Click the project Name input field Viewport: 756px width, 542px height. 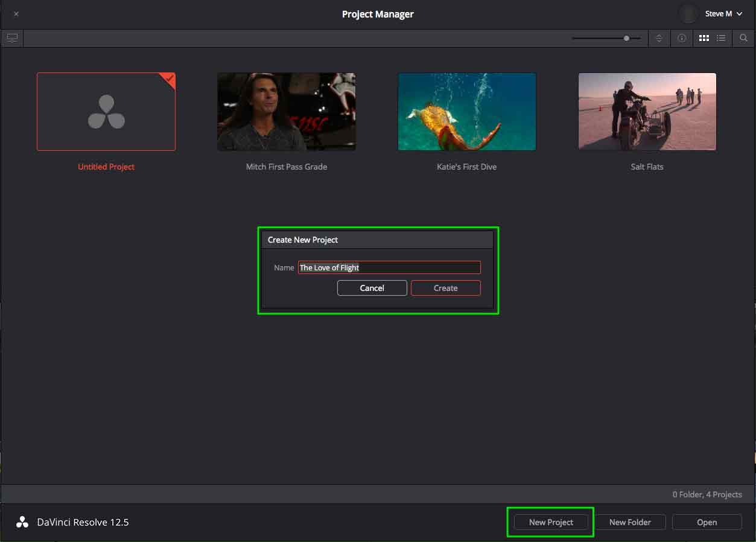coord(389,267)
